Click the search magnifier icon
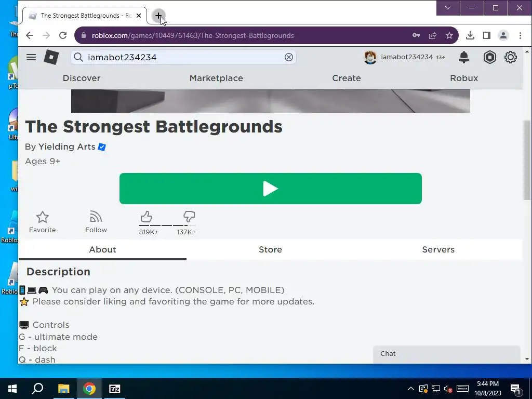Viewport: 532px width, 399px height. [78, 57]
